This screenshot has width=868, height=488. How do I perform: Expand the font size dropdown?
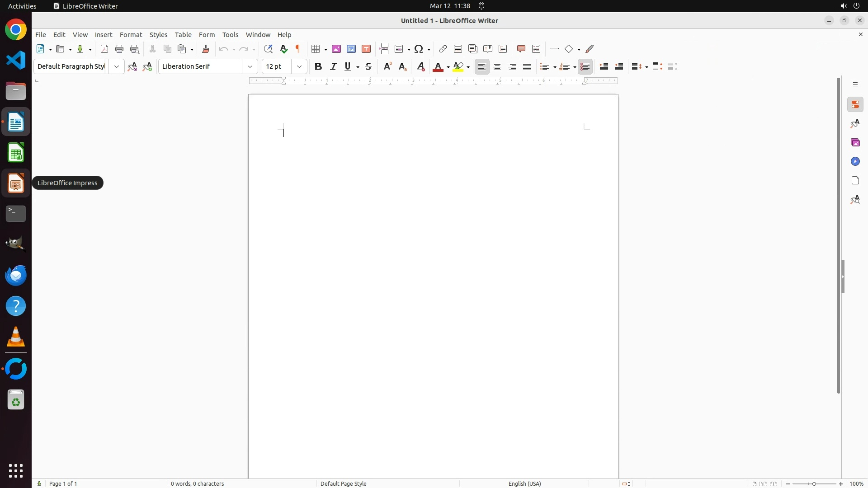coord(299,67)
